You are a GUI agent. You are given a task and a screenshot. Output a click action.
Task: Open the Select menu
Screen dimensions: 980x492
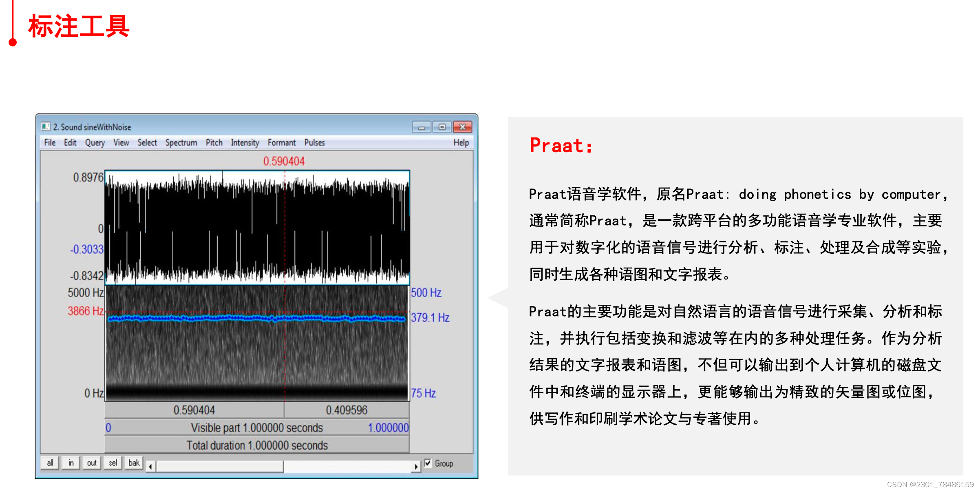tap(147, 142)
